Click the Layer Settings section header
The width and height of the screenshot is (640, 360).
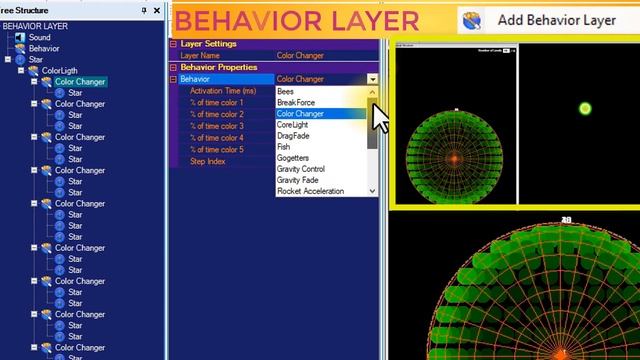[x=208, y=44]
